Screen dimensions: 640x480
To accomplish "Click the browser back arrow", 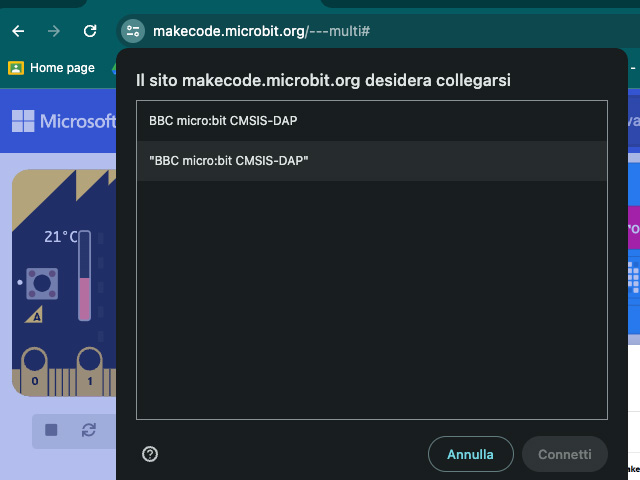I will click(x=18, y=31).
